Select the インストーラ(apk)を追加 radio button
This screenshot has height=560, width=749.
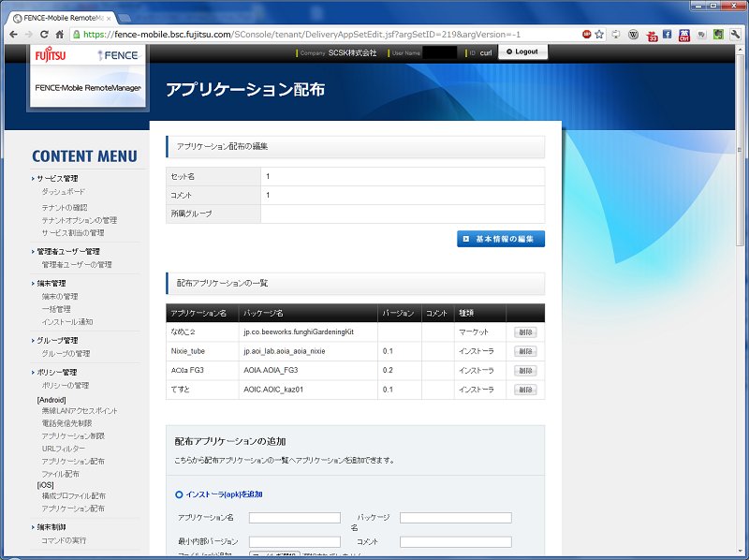(x=181, y=494)
